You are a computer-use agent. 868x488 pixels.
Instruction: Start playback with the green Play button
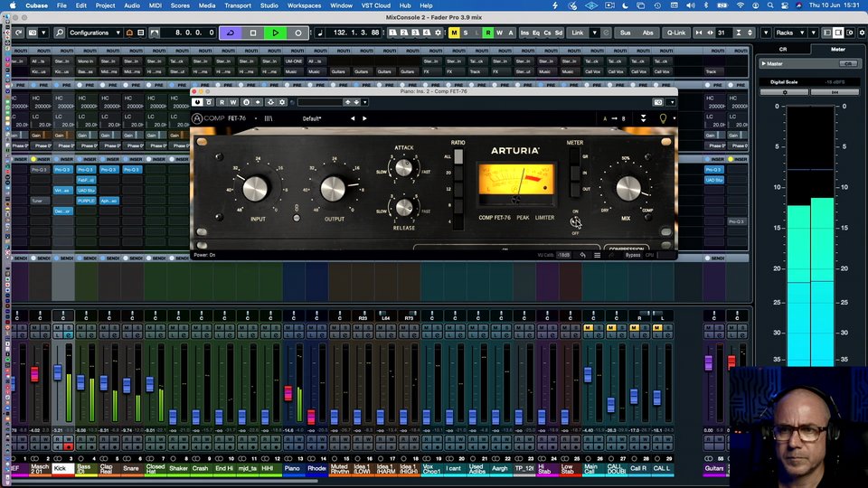275,33
